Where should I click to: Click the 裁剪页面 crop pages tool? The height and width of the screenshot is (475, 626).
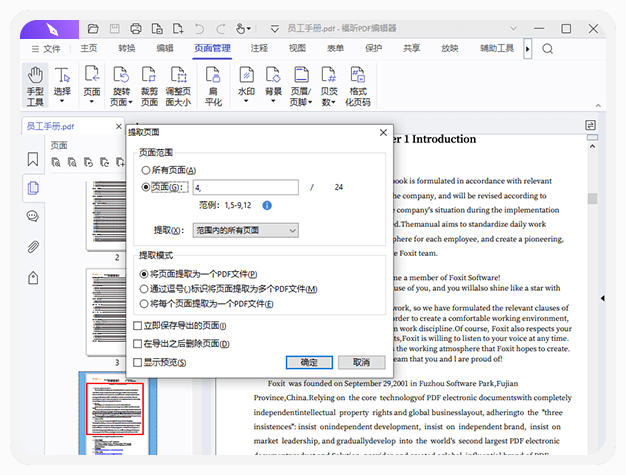coord(149,86)
